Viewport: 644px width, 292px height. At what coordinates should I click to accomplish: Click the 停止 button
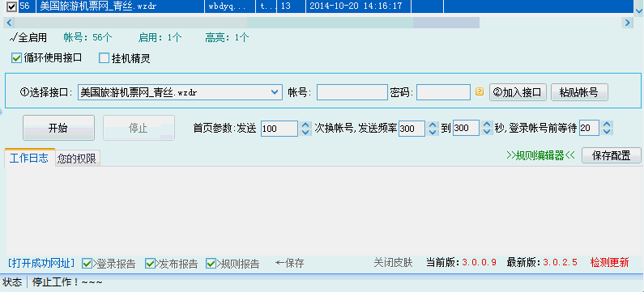click(139, 128)
